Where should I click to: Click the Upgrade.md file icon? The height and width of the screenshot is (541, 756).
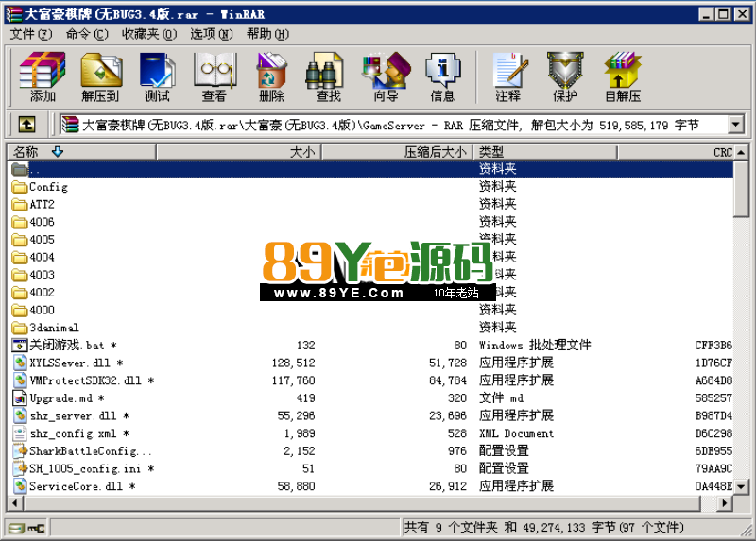coord(19,398)
